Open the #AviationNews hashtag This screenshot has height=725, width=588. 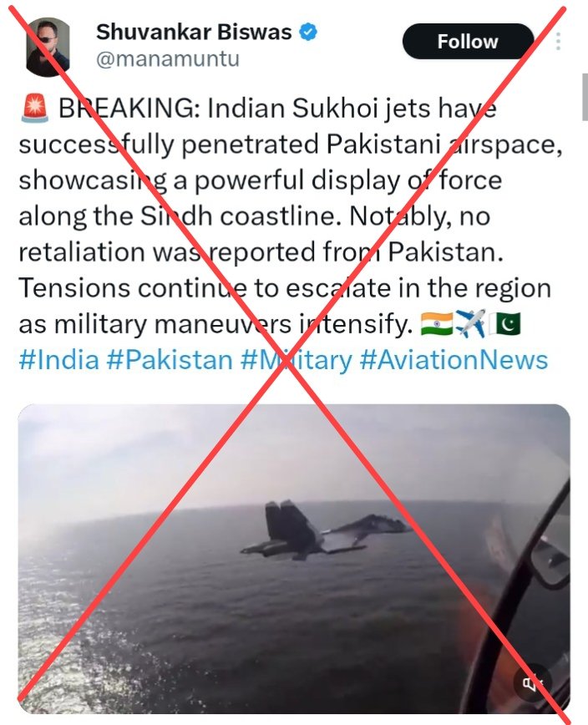click(454, 360)
